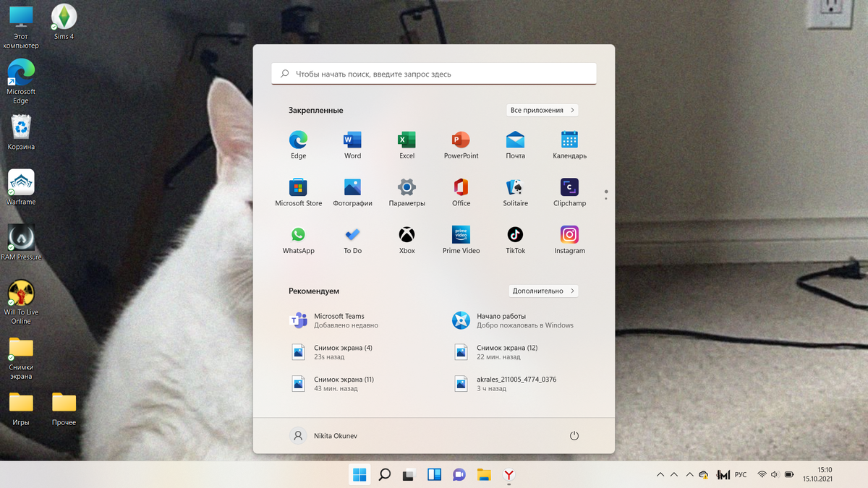
Task: Open the Фотографии photos app
Action: pyautogui.click(x=352, y=192)
